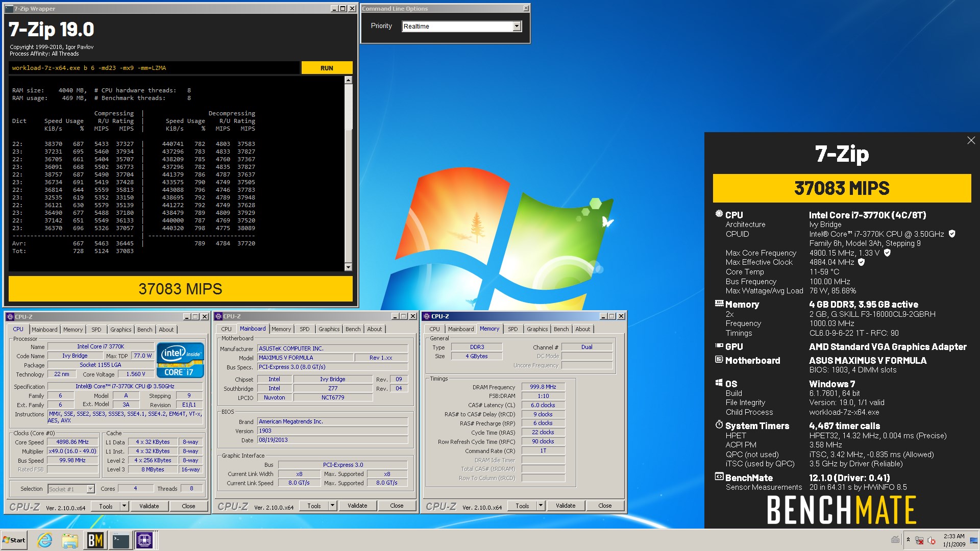
Task: Select the Model field MAXIMUS V FORMULA
Action: 305,358
